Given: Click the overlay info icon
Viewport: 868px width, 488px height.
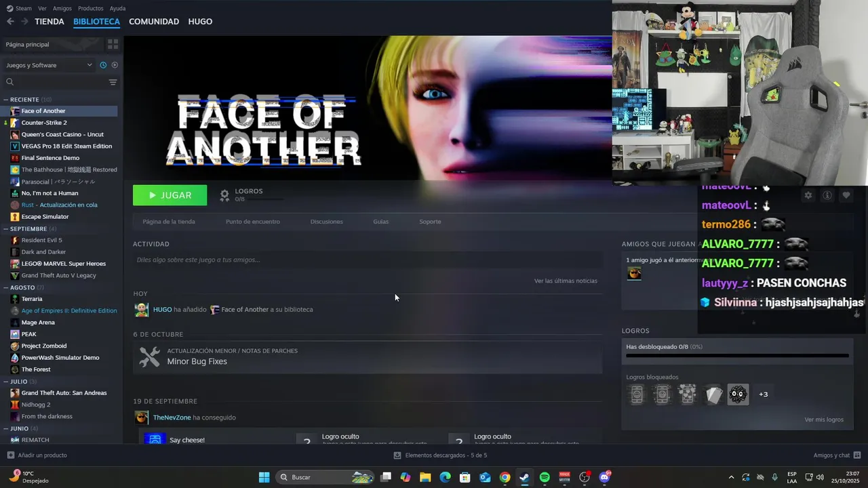Looking at the screenshot, I should (827, 195).
